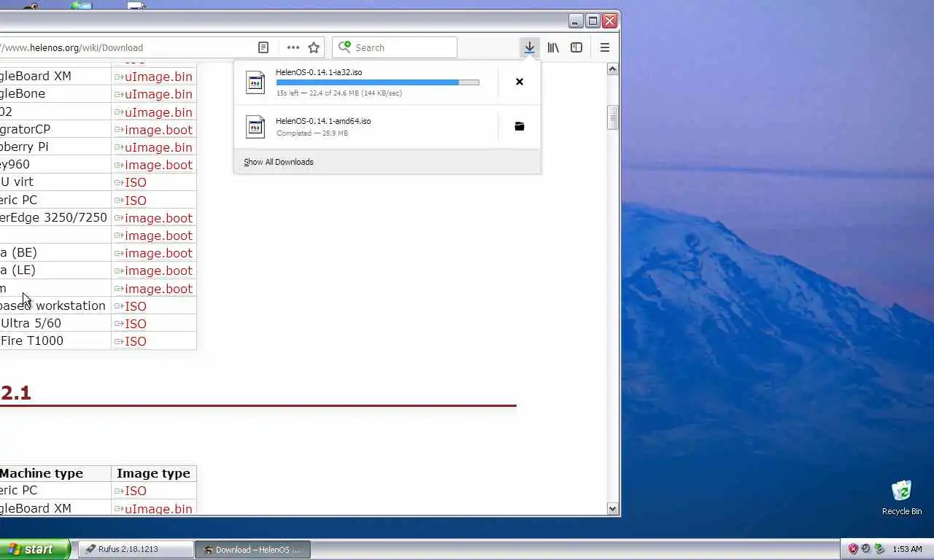Click the Fire T1000 table cell
This screenshot has width=934, height=560.
55,341
